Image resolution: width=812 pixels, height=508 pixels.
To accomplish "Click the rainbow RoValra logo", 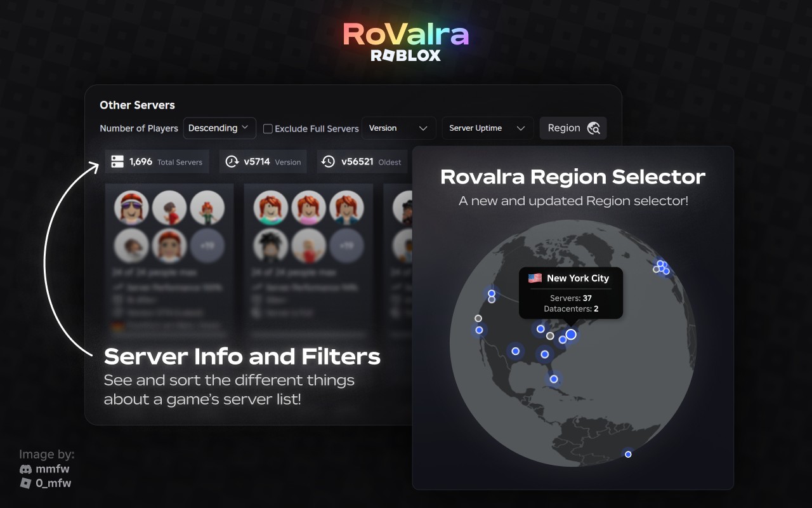I will point(405,35).
